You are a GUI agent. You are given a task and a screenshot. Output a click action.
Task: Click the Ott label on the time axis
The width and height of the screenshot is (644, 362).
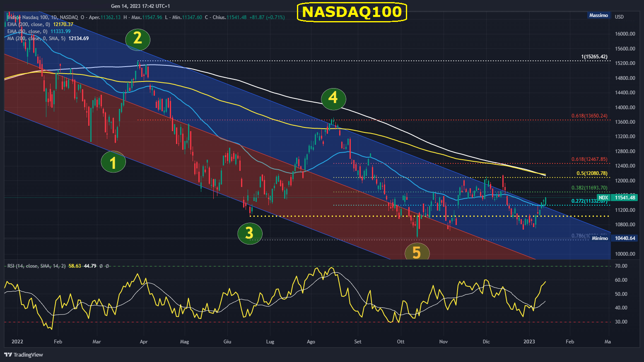click(400, 342)
